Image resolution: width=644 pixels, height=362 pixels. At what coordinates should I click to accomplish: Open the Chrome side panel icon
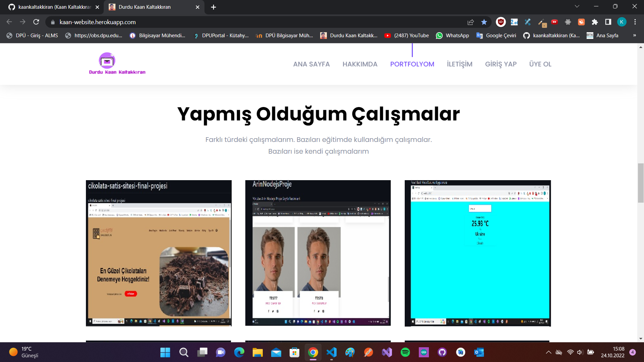[x=608, y=22]
